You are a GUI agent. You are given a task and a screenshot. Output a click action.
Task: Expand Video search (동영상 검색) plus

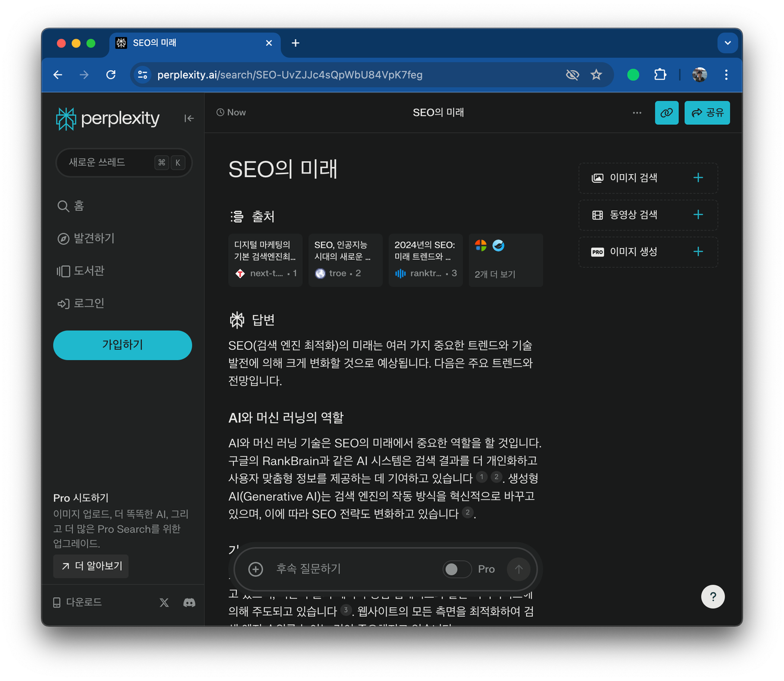698,215
